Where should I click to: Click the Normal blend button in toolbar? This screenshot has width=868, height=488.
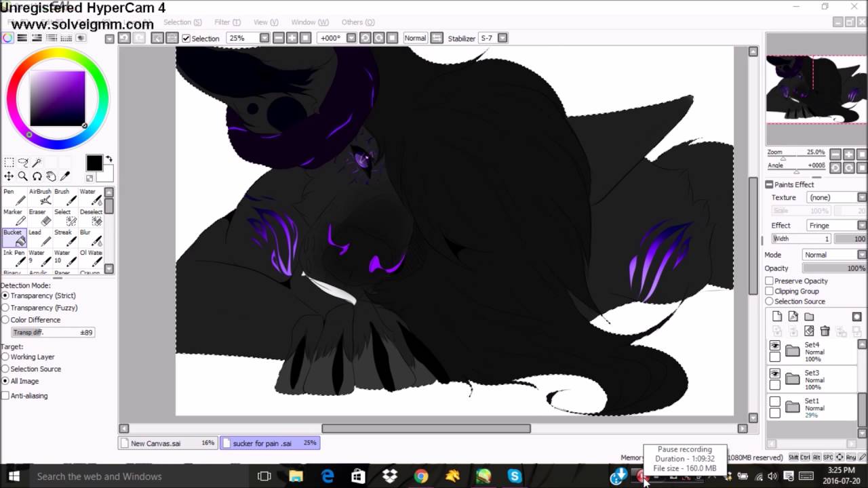pyautogui.click(x=415, y=38)
